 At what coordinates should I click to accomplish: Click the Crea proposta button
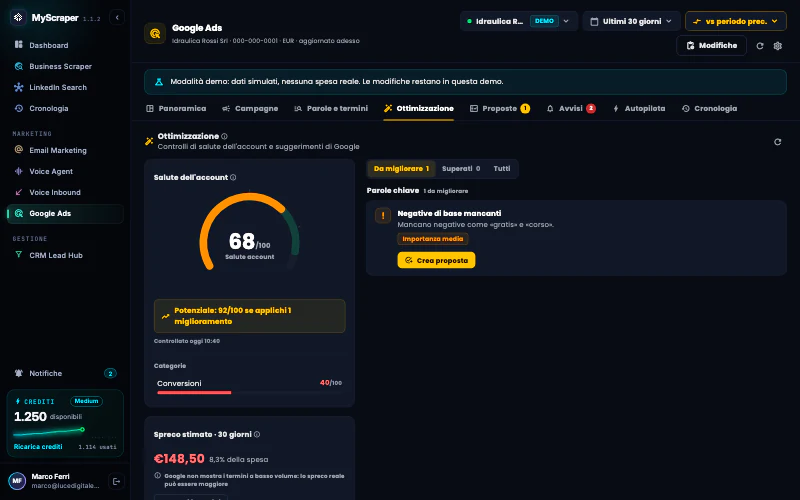coord(436,260)
